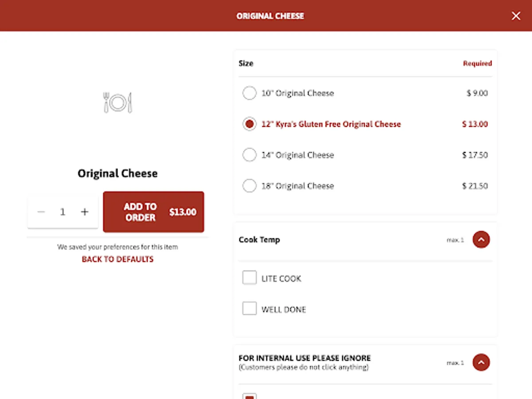Click the $9.00 price of the 10" pizza
This screenshot has width=532, height=399.
pos(477,93)
